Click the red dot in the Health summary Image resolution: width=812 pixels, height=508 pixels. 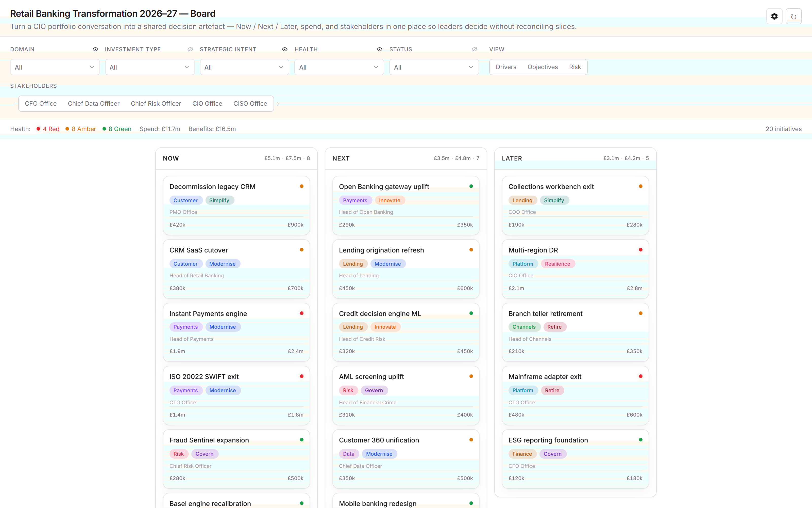(x=38, y=129)
